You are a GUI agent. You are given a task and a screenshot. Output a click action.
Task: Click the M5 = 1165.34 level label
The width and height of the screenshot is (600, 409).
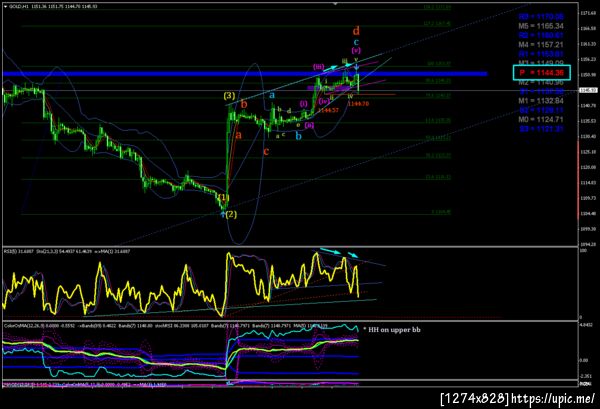pyautogui.click(x=541, y=26)
